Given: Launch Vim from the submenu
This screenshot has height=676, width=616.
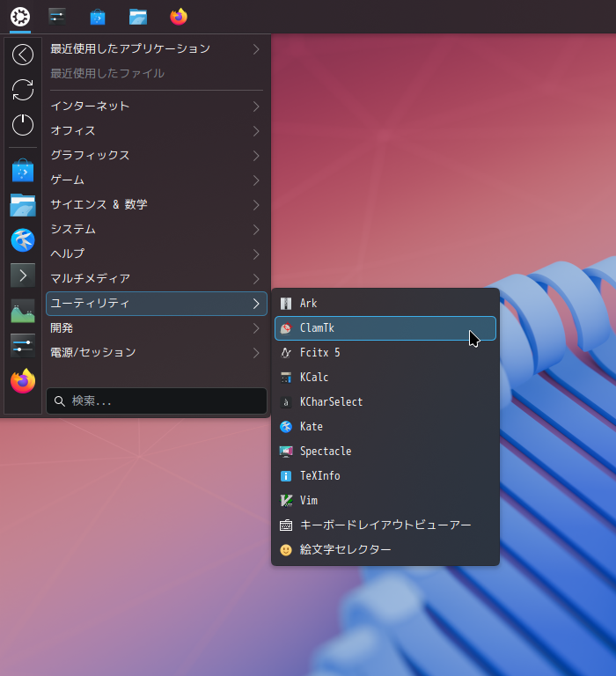Looking at the screenshot, I should tap(385, 501).
